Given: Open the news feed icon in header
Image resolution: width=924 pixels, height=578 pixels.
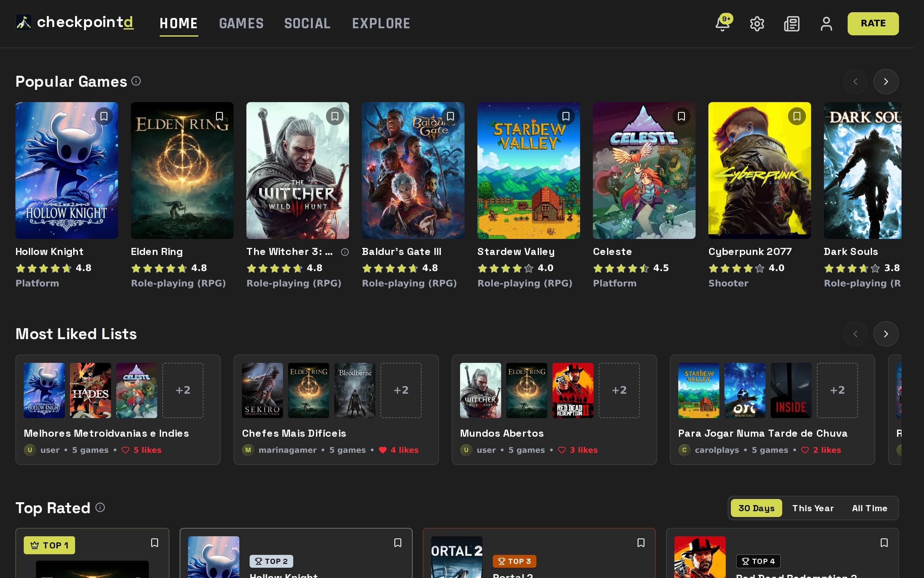Looking at the screenshot, I should pos(791,24).
